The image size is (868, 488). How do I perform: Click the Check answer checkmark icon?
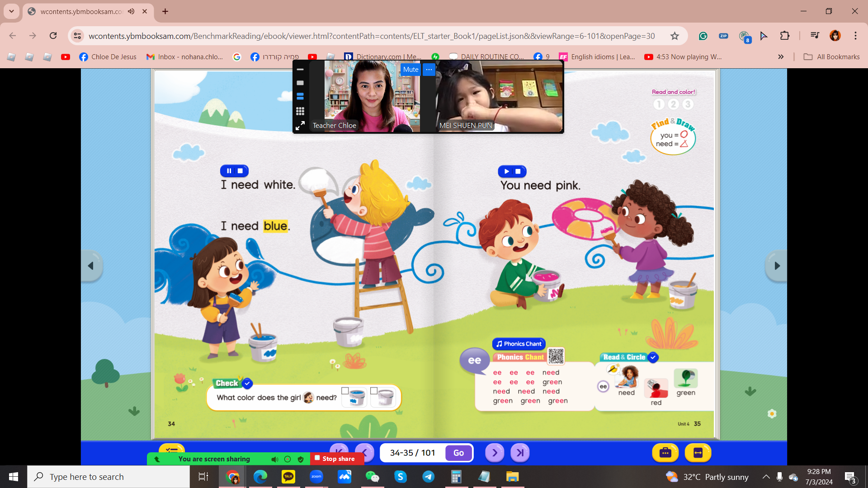(247, 383)
